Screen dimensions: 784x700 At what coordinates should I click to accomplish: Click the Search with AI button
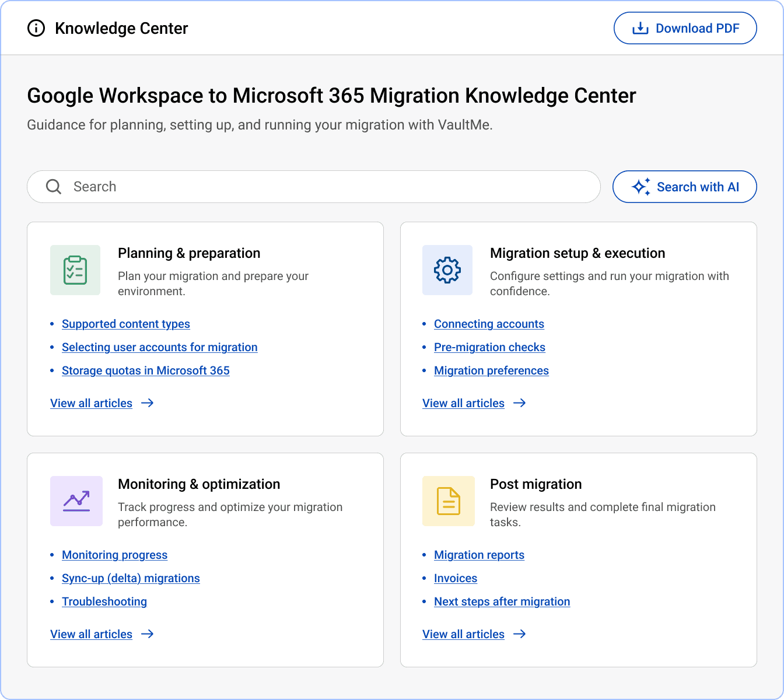684,187
